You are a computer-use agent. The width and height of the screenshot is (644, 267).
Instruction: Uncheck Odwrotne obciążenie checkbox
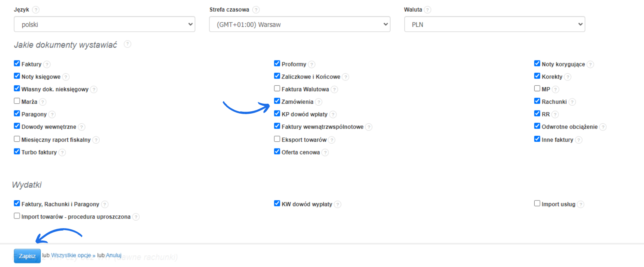tap(537, 126)
